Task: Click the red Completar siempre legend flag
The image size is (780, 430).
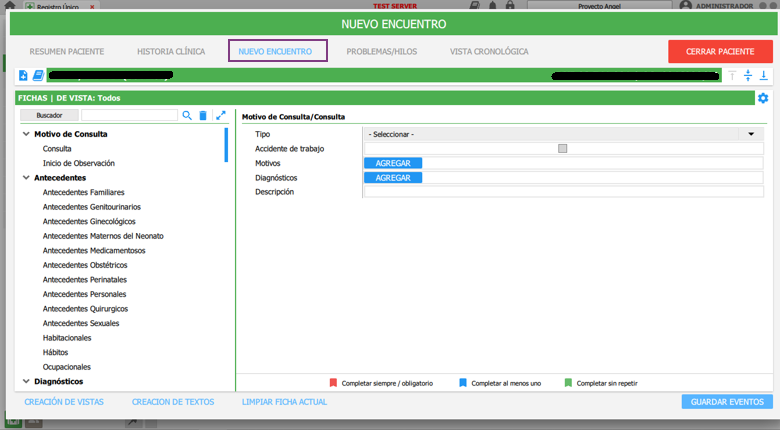Action: 333,383
